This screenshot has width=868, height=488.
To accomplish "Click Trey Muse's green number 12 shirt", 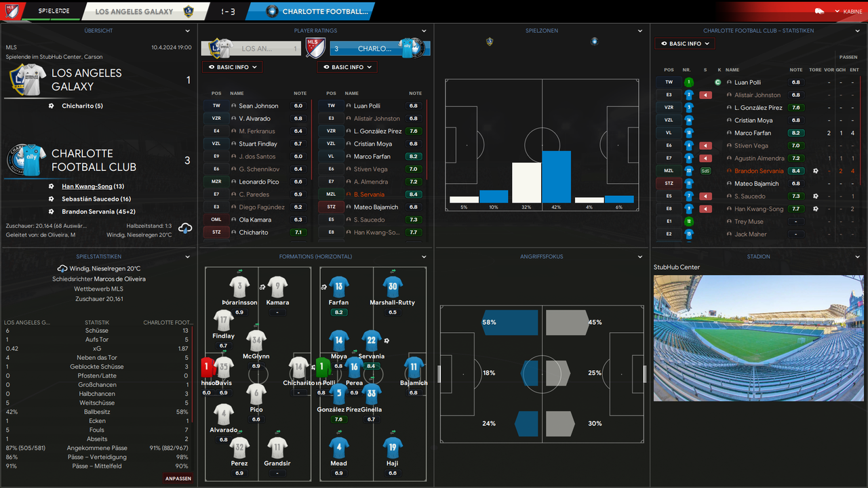I will (688, 222).
